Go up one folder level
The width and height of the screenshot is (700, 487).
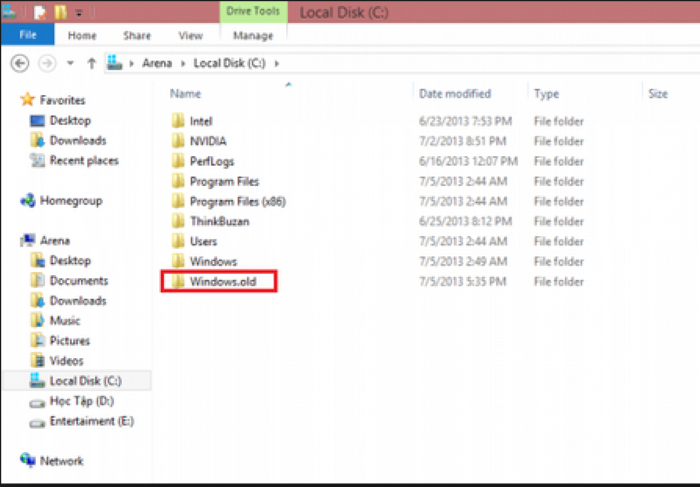tap(92, 63)
